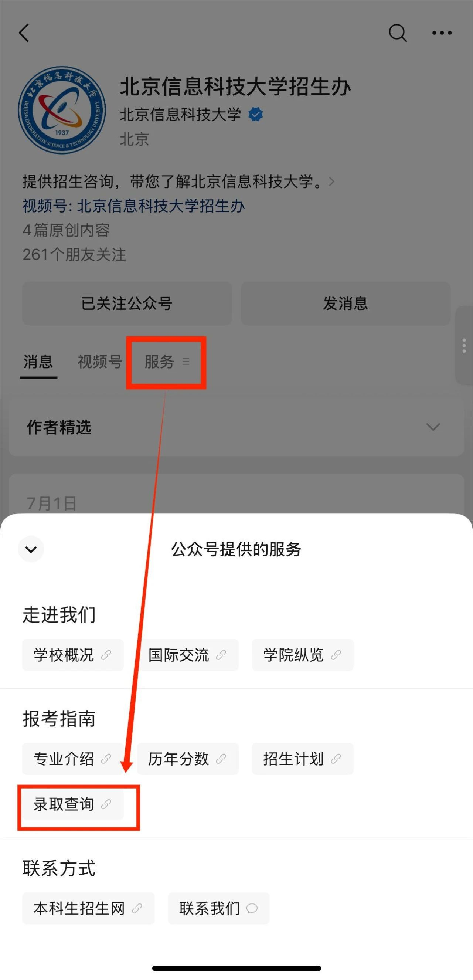Screen dimensions: 473x980
Task: Open the 录取查询 service link
Action: tap(73, 804)
